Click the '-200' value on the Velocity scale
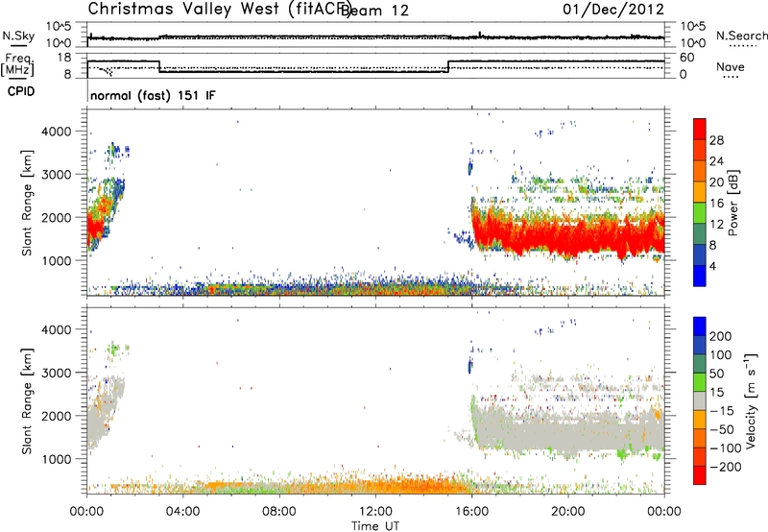Viewport: 768px width, 532px height. 726,467
